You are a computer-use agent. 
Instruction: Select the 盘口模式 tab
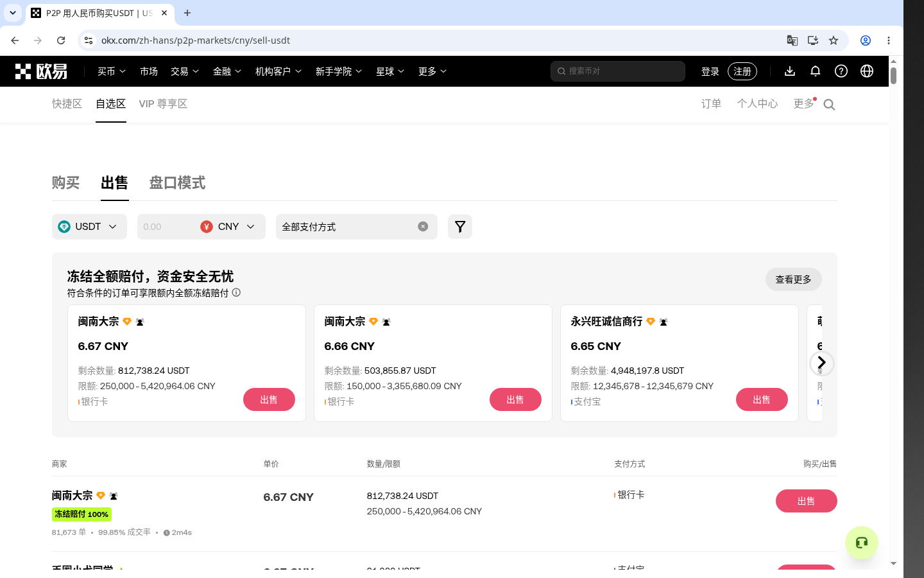click(x=177, y=183)
